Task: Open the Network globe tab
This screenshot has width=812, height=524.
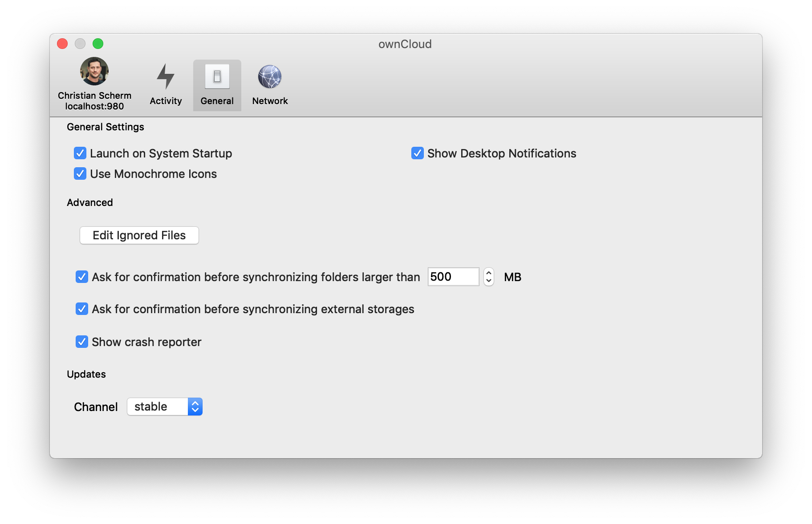Action: pos(270,84)
